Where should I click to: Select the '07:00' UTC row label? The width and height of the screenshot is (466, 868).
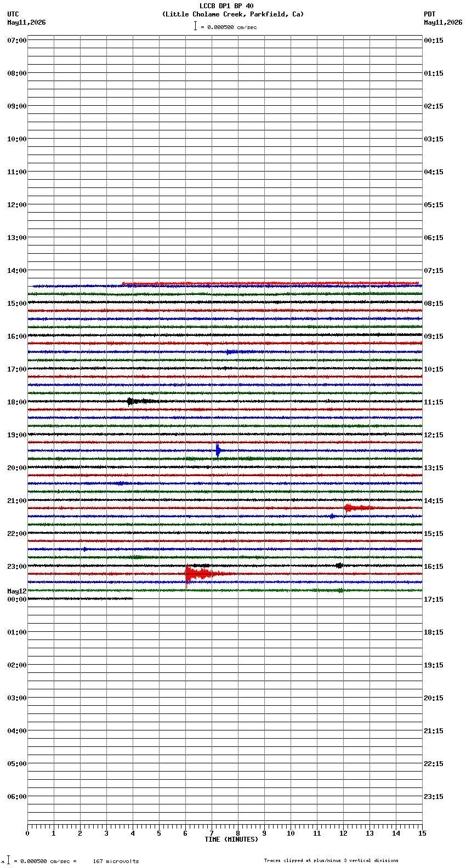(16, 41)
